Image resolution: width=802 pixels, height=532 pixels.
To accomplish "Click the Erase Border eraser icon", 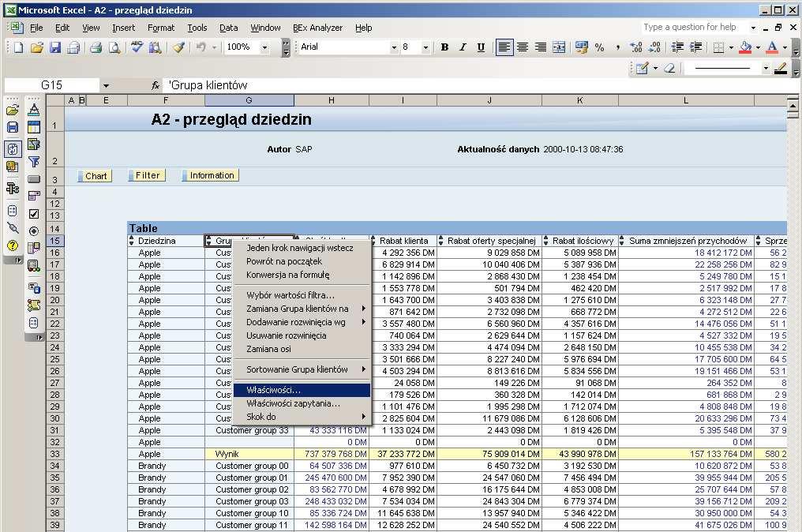I will click(x=669, y=68).
